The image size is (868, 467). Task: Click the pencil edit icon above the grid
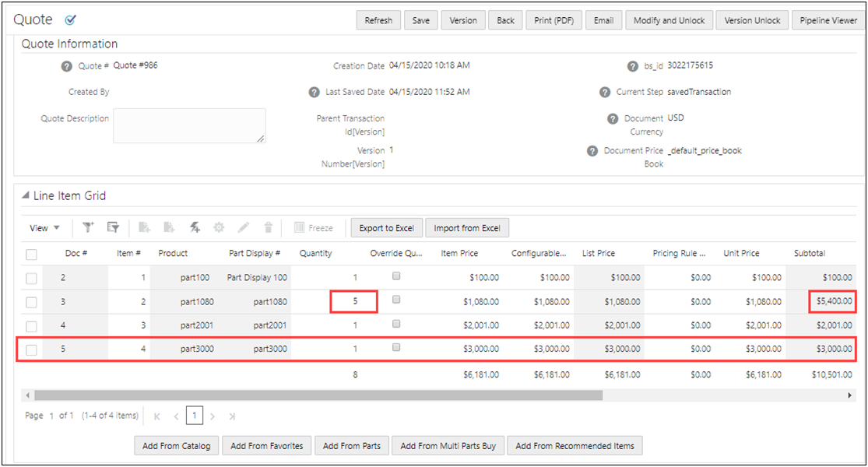(x=243, y=228)
